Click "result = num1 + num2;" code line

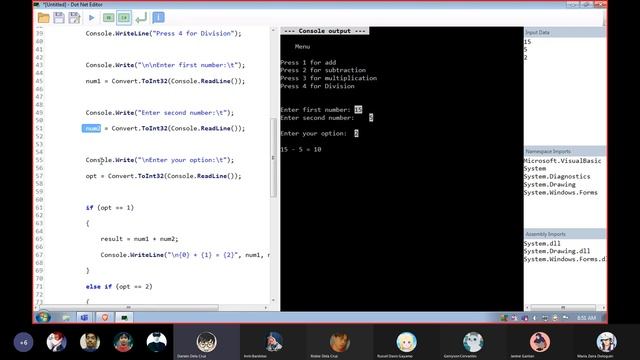click(x=139, y=239)
